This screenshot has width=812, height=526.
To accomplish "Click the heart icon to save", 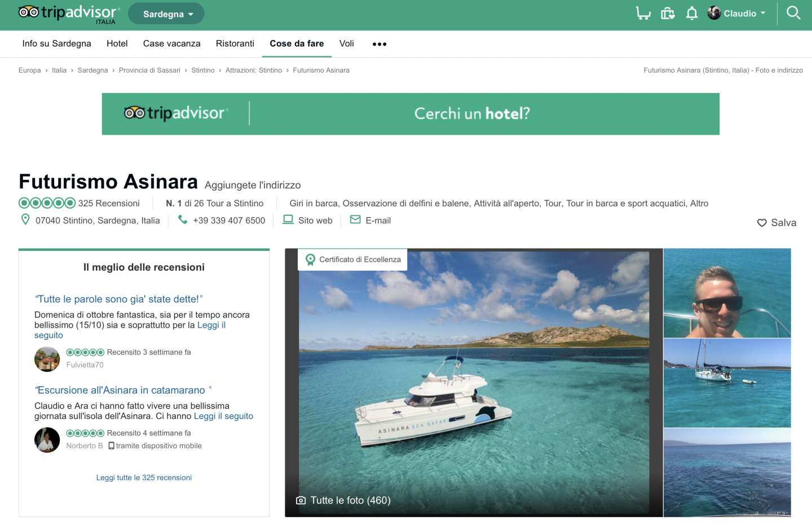I will [x=762, y=223].
